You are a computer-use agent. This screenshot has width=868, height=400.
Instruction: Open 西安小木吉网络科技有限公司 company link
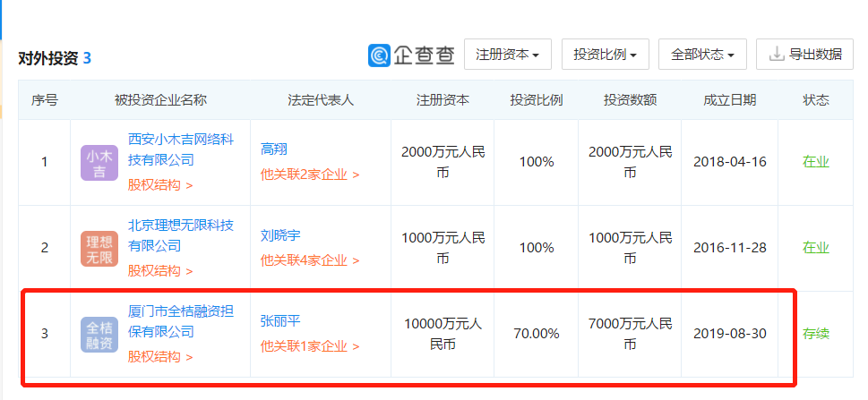pos(181,149)
